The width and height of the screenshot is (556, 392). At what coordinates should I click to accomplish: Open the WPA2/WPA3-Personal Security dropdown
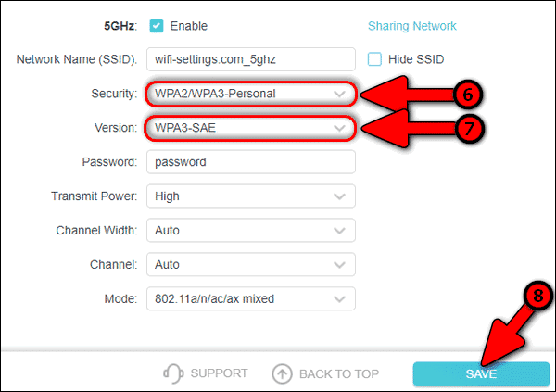click(251, 94)
